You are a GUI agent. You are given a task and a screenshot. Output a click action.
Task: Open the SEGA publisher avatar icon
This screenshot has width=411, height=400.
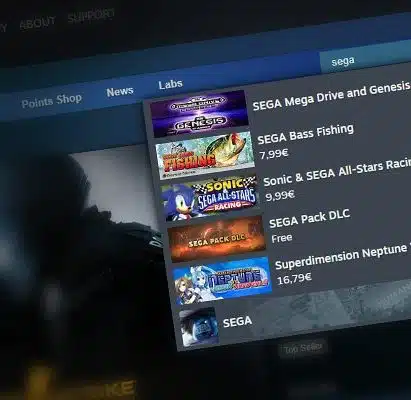(199, 327)
